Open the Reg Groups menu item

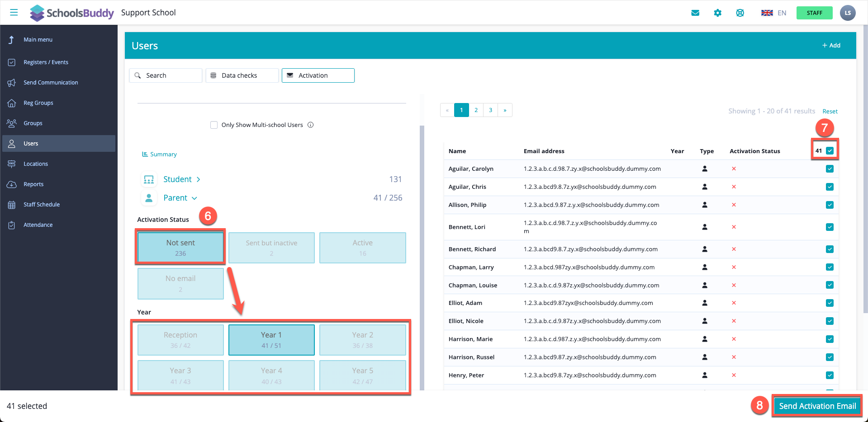(x=38, y=103)
